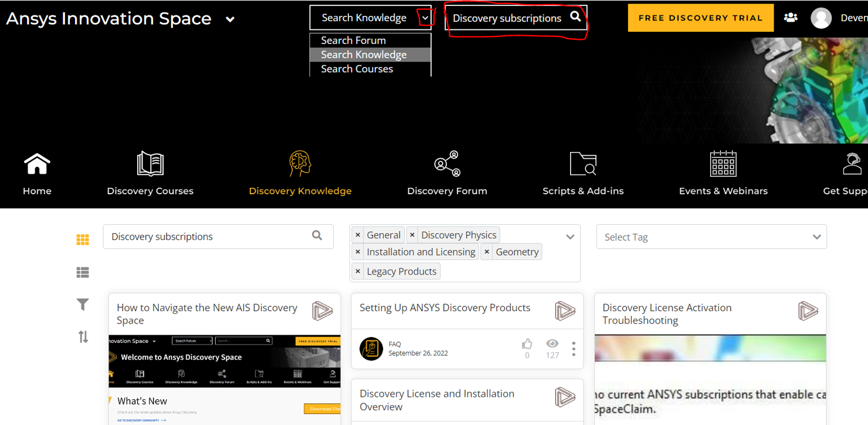Select Discovery Knowledge brain icon
This screenshot has width=868, height=425.
coord(300,164)
